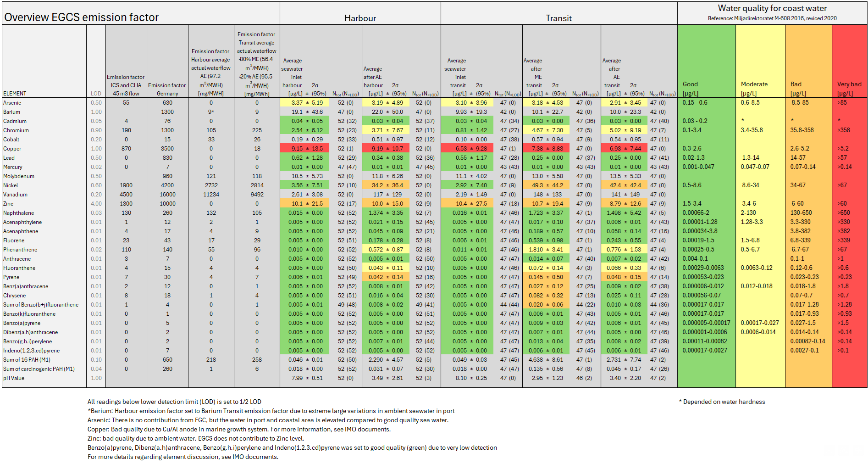Select the 'Harbour' section header

[x=360, y=18]
